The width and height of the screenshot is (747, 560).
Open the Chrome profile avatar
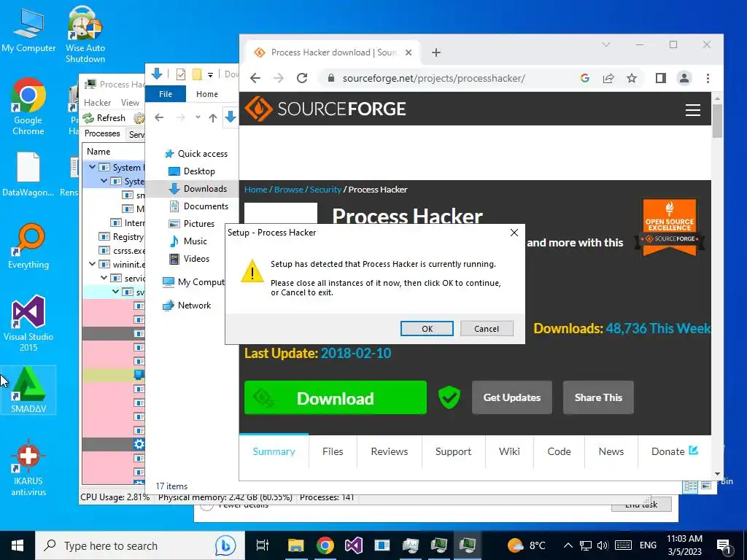click(x=684, y=78)
